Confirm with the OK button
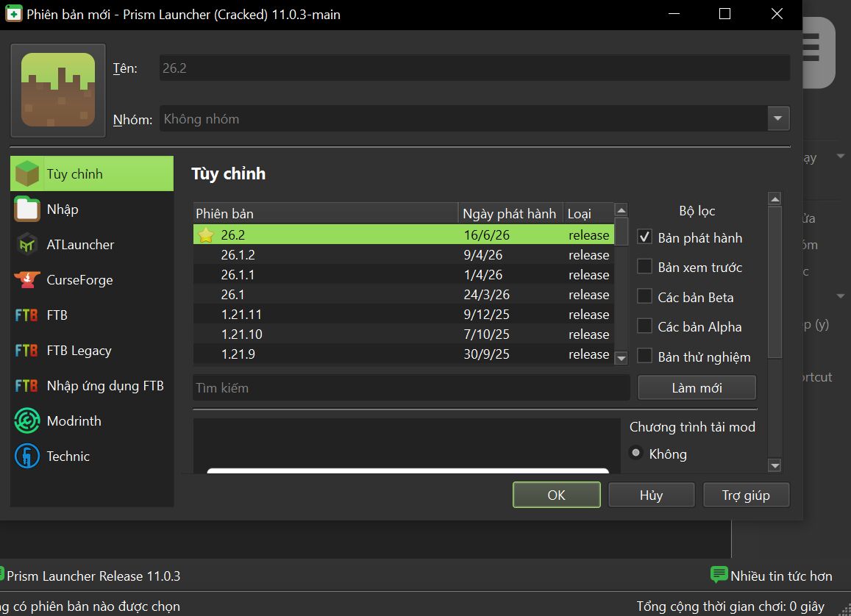Viewport: 851px width, 616px height. coord(556,495)
